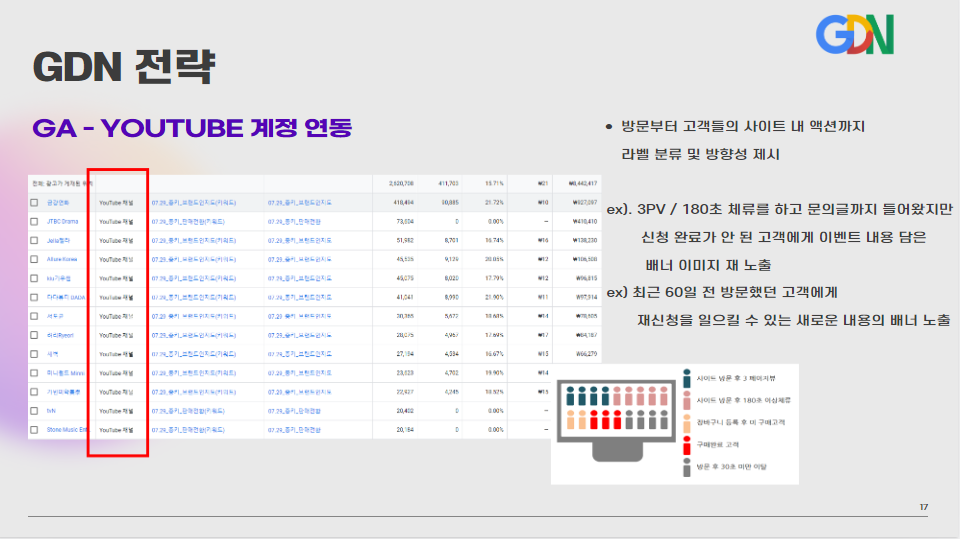This screenshot has height=539, width=960.
Task: Tick the checkbox in the row showing 16.74%
Action: coord(34,241)
